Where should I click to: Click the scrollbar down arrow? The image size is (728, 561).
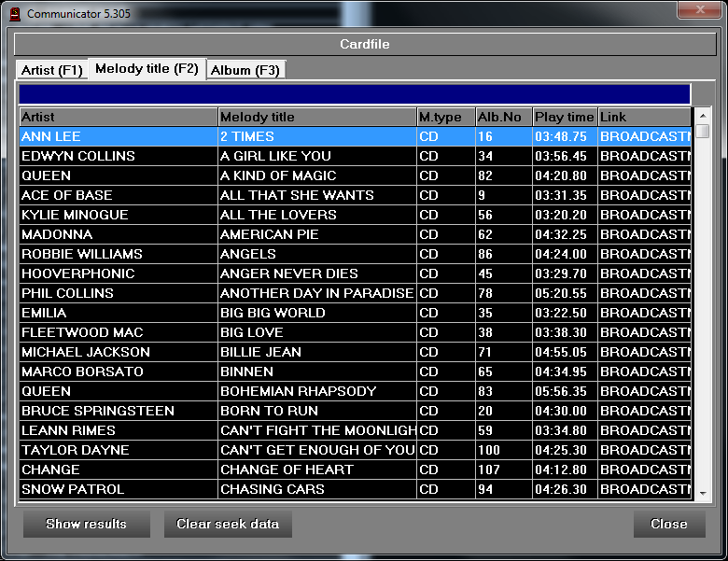pyautogui.click(x=703, y=493)
